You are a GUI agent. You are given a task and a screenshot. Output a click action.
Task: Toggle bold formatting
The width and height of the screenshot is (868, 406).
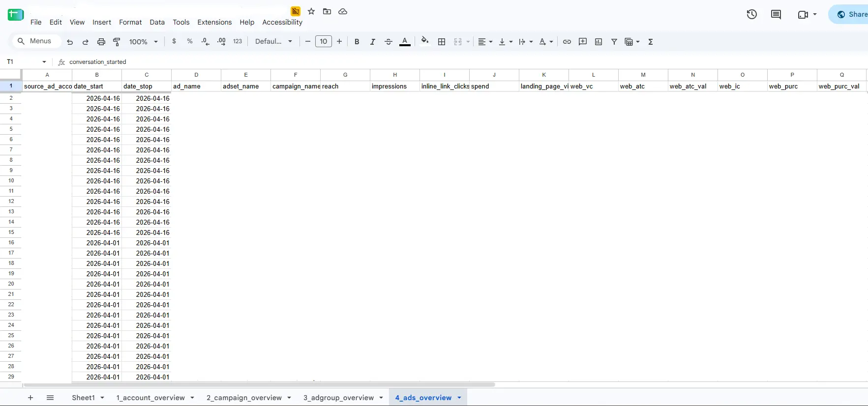pos(357,42)
